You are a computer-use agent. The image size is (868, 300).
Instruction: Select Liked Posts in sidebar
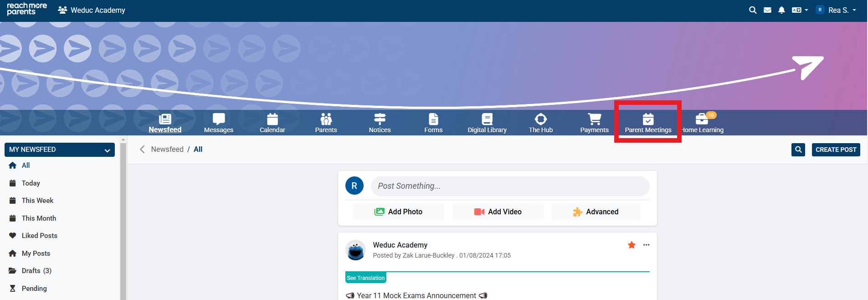pyautogui.click(x=39, y=236)
